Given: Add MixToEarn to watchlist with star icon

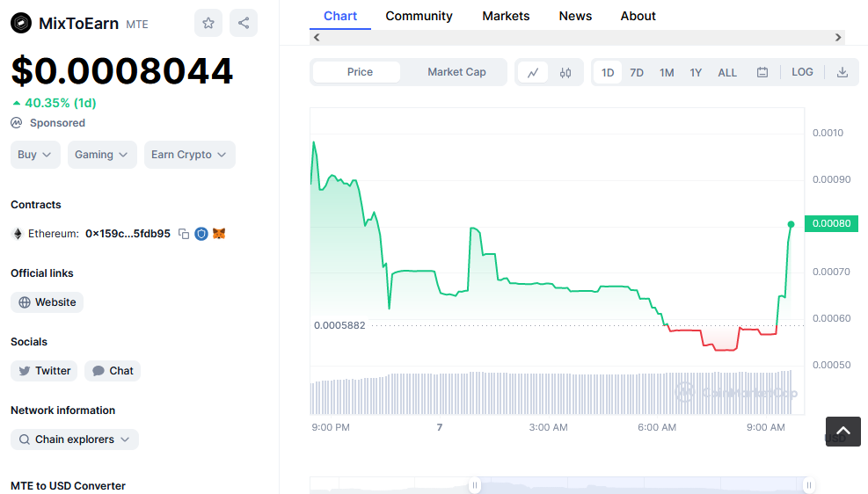Looking at the screenshot, I should click(x=208, y=23).
